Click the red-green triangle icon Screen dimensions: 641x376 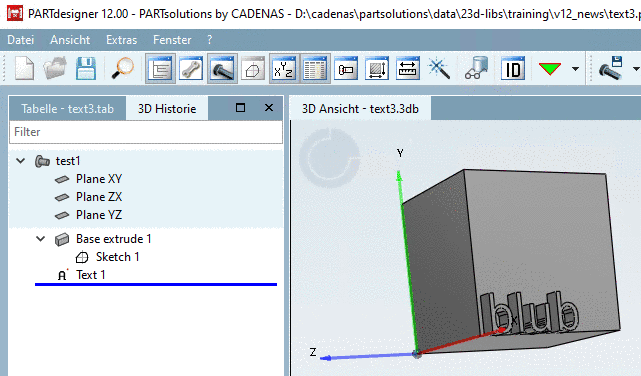[x=550, y=68]
